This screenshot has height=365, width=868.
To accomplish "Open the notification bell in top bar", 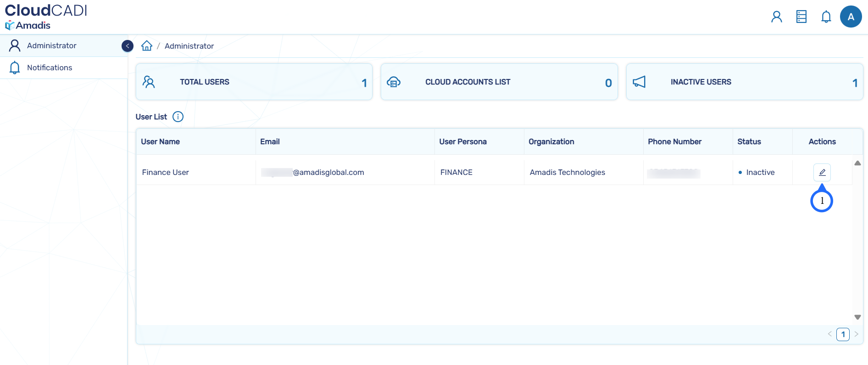I will point(826,17).
